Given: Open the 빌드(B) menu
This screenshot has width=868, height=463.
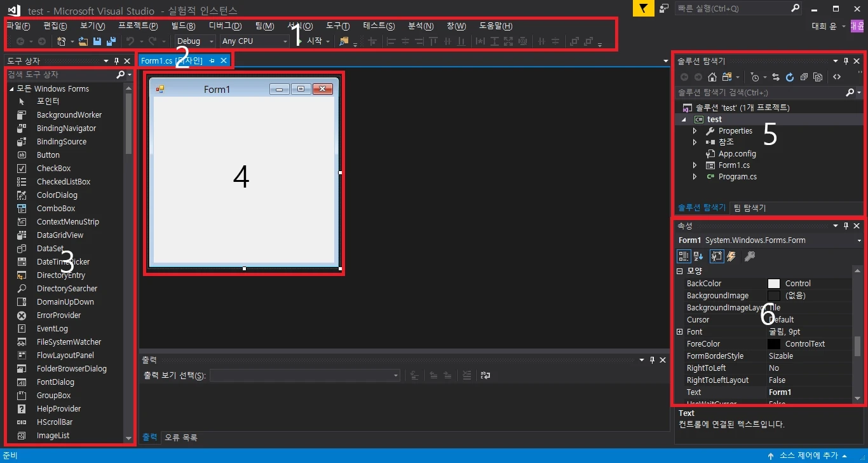Looking at the screenshot, I should click(x=183, y=26).
